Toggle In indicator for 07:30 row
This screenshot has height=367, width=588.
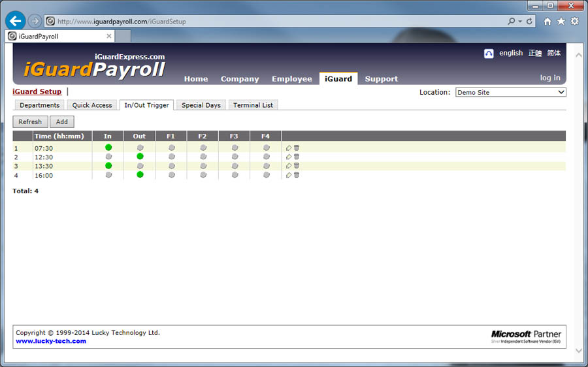pyautogui.click(x=108, y=148)
